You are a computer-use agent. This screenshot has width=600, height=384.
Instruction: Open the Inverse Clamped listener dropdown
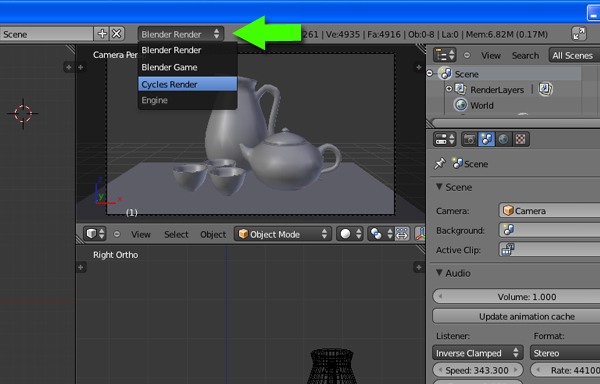pos(478,353)
